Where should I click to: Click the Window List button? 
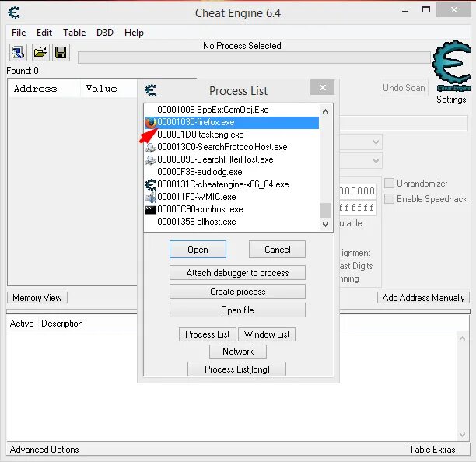point(267,334)
